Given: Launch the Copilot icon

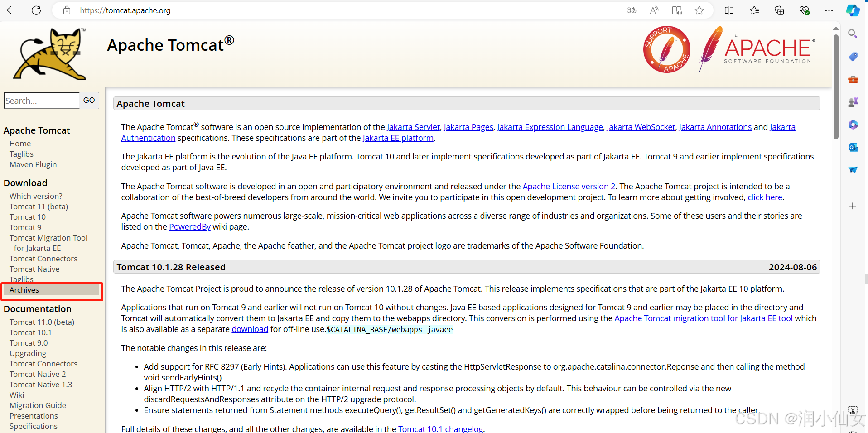Looking at the screenshot, I should point(853,10).
